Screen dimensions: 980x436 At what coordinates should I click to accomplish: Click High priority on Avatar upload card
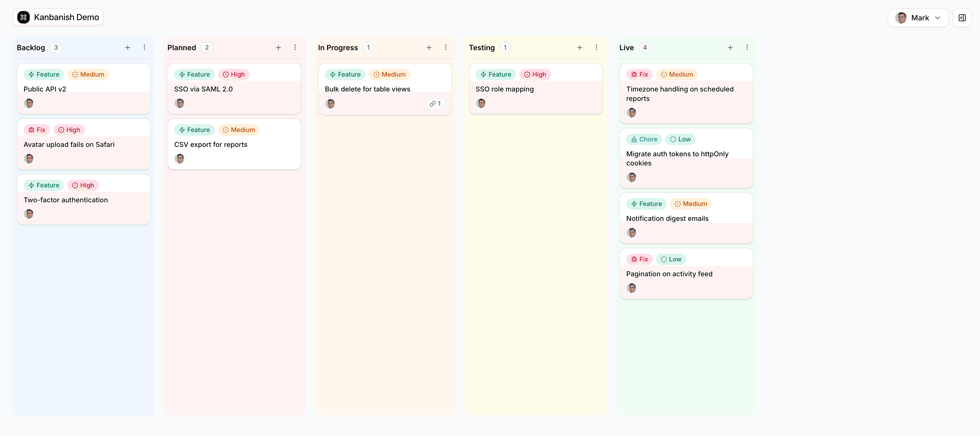coord(69,130)
